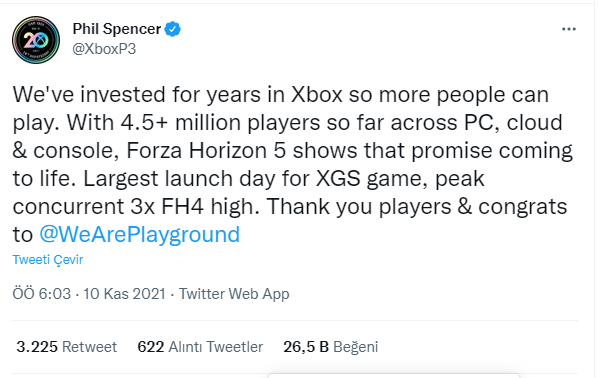Open the three-dot more options menu

[x=569, y=29]
